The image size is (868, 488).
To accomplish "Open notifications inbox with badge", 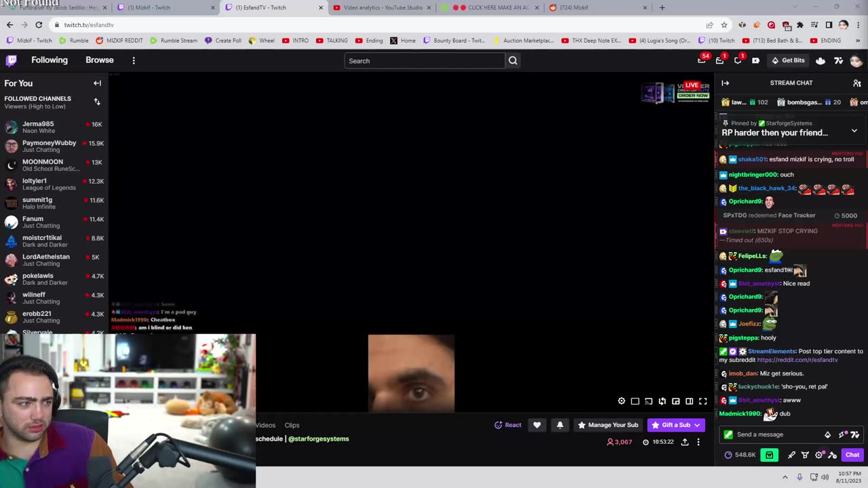I will click(719, 60).
